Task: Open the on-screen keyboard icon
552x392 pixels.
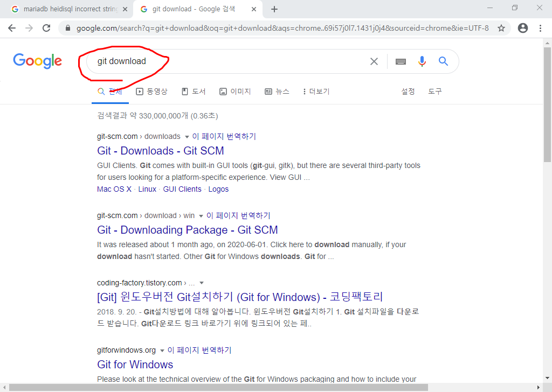Action: coord(401,61)
